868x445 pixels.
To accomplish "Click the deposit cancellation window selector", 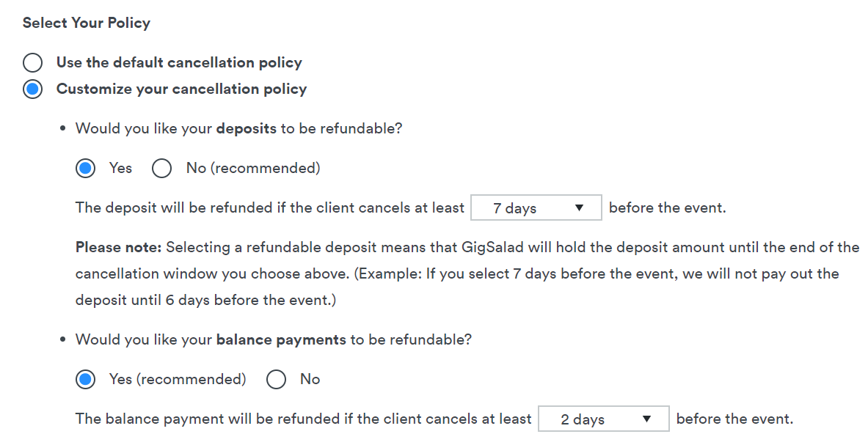I will click(536, 207).
